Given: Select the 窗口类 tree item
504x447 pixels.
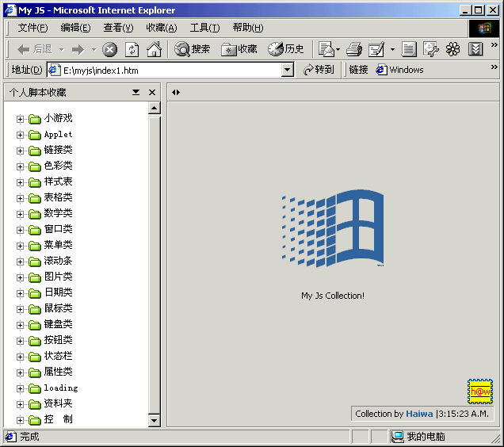Looking at the screenshot, I should tap(58, 229).
